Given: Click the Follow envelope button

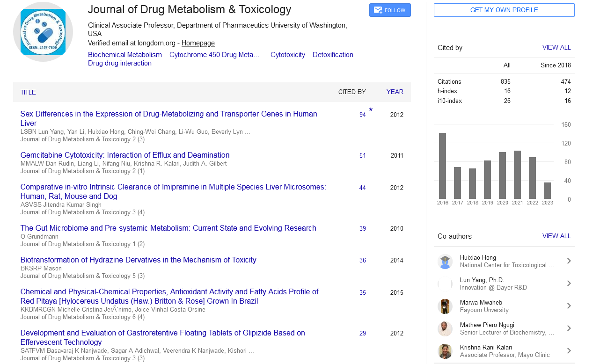Looking at the screenshot, I should coord(390,10).
